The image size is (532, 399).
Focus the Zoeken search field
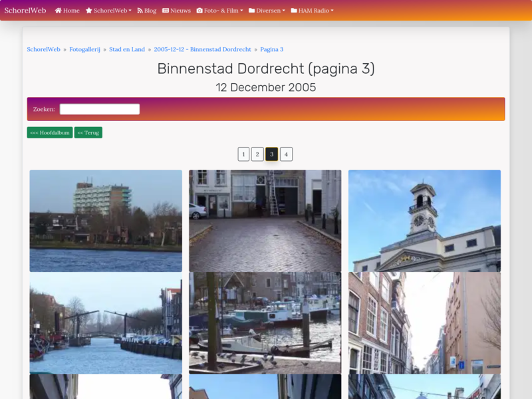tap(100, 109)
